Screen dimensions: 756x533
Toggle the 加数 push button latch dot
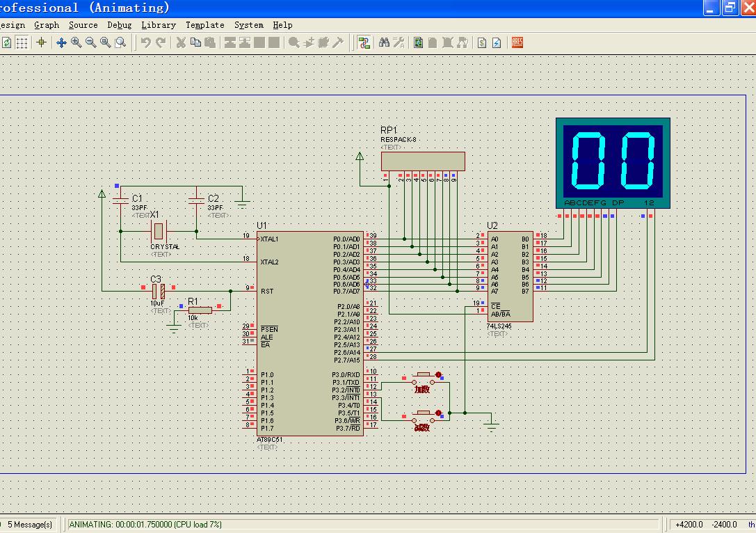pyautogui.click(x=438, y=374)
